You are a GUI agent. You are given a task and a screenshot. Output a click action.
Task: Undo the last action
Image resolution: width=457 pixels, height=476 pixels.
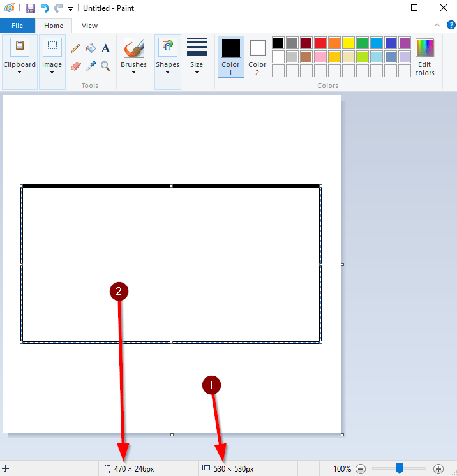point(45,8)
